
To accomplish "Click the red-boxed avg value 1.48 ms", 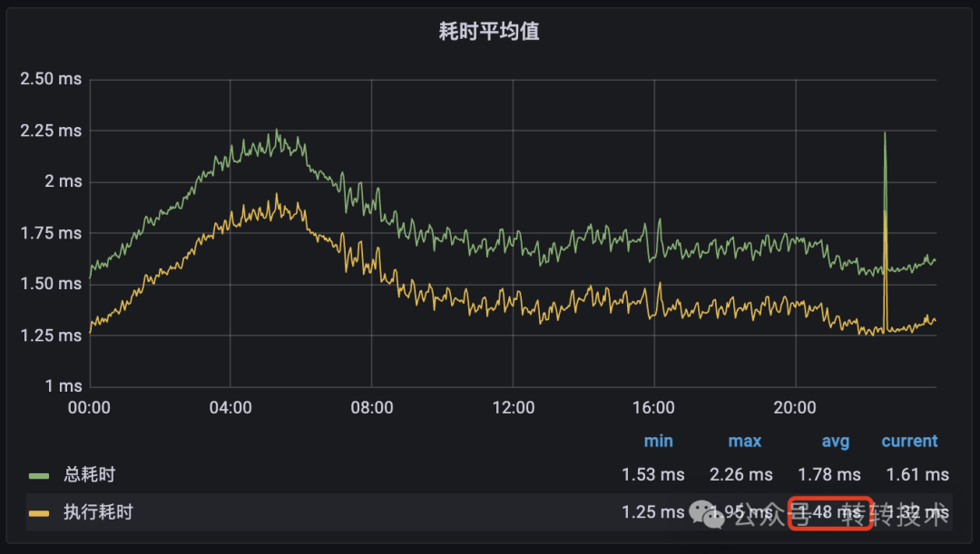I will tap(830, 513).
